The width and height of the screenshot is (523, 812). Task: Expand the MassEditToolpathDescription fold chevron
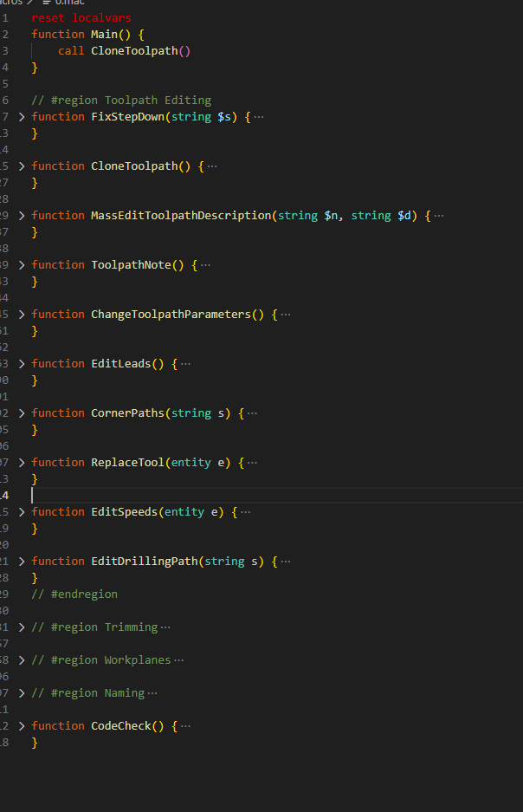coord(22,215)
